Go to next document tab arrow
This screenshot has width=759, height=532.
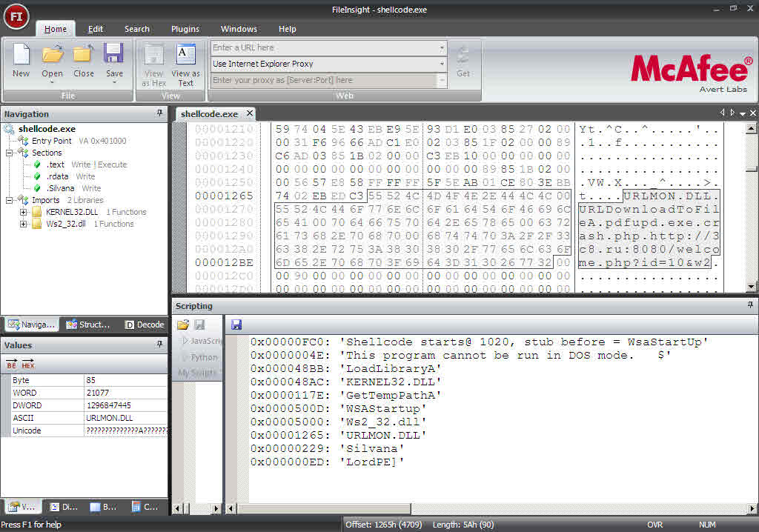point(732,113)
